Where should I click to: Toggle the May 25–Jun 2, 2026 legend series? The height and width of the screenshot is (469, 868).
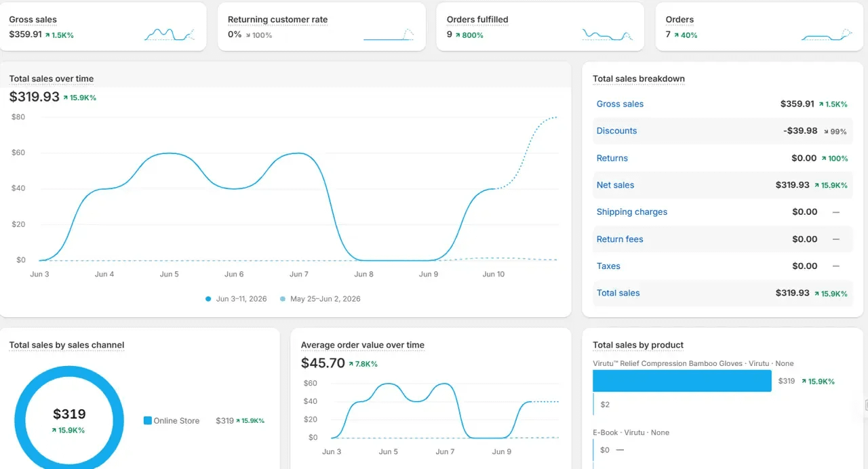click(320, 299)
